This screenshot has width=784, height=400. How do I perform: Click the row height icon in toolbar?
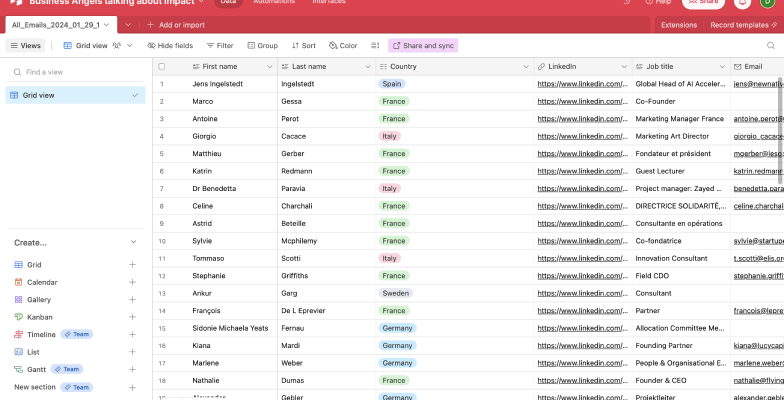(375, 46)
